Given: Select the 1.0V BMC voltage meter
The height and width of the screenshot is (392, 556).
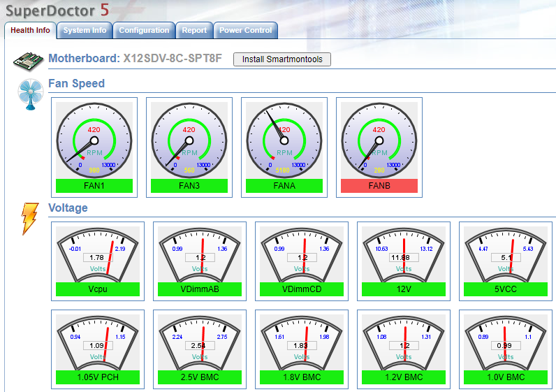Looking at the screenshot, I should coord(506,342).
